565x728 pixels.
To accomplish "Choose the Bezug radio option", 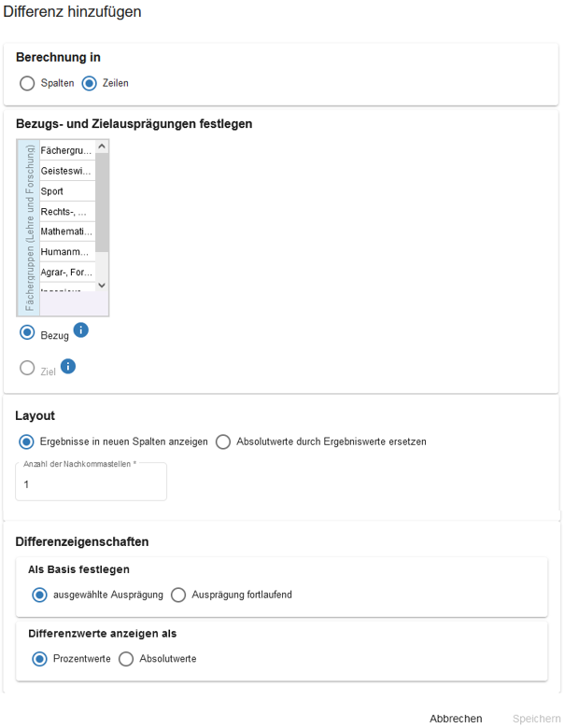I will [27, 332].
